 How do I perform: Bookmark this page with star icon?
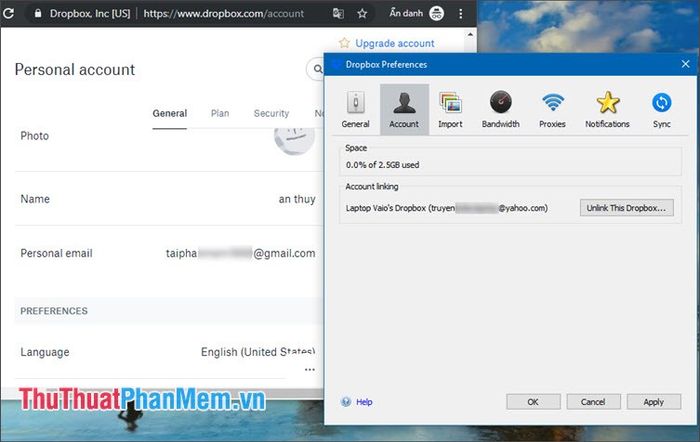[x=362, y=13]
